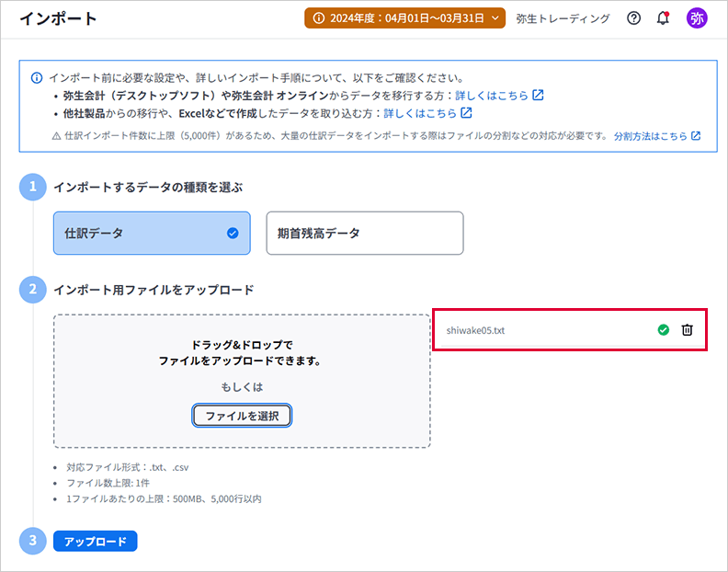The height and width of the screenshot is (572, 728).
Task: Select 期首残高データ data type
Action: [x=364, y=234]
